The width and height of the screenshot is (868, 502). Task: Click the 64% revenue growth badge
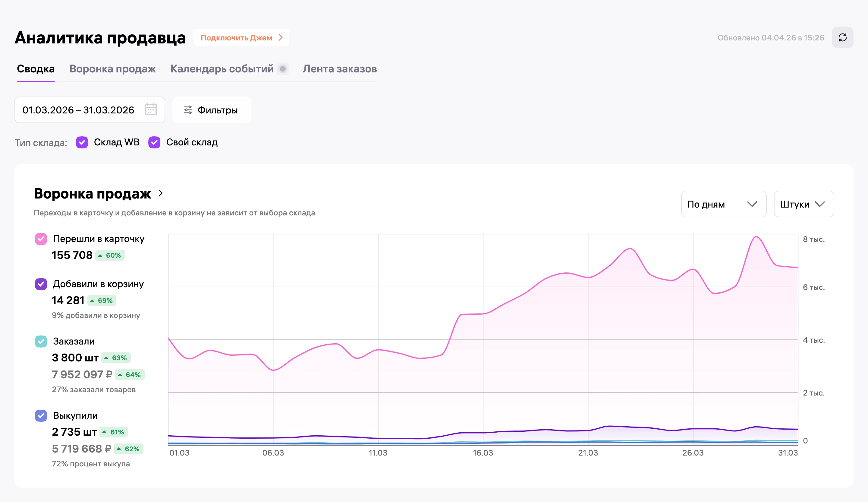[x=130, y=375]
